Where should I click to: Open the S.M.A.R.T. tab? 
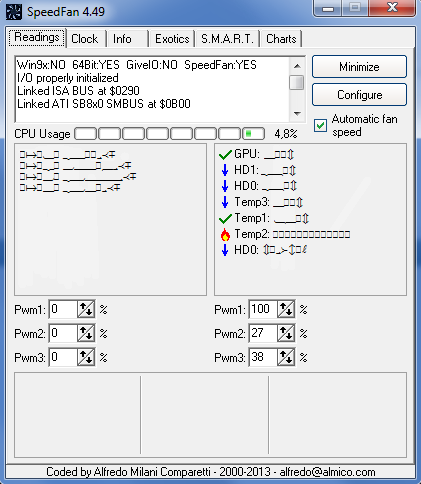click(227, 39)
